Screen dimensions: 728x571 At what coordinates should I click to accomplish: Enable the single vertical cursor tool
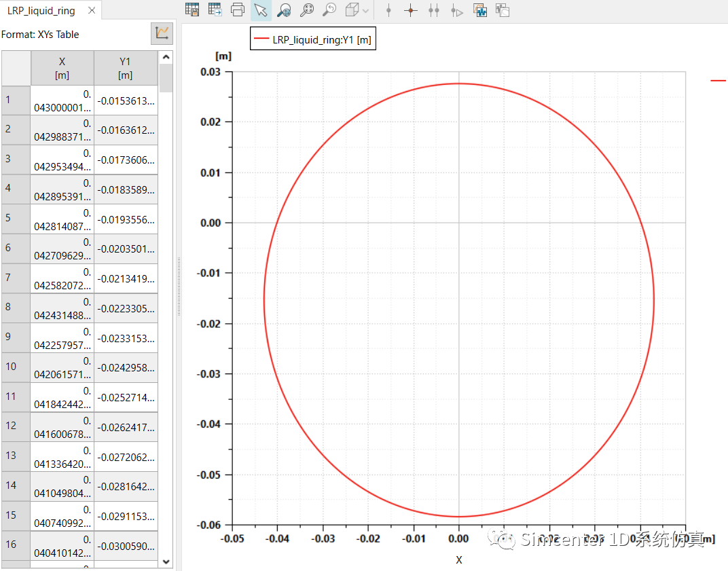[x=388, y=10]
